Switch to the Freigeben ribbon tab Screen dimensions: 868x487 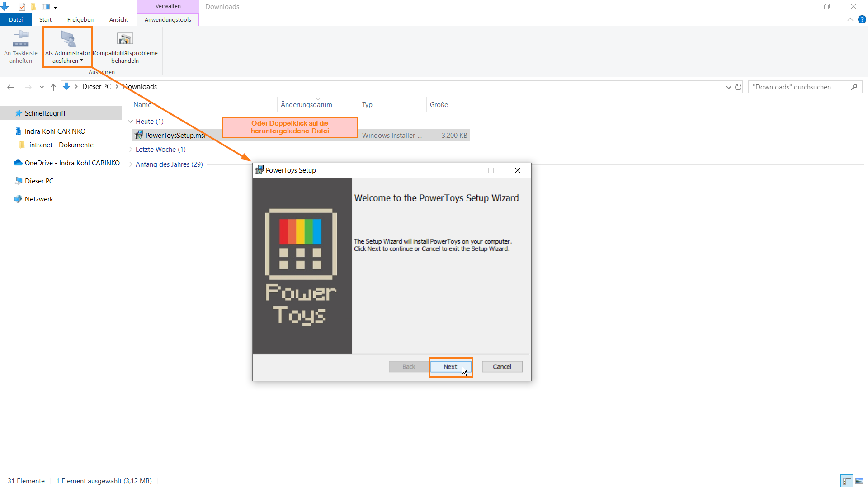[x=80, y=19]
